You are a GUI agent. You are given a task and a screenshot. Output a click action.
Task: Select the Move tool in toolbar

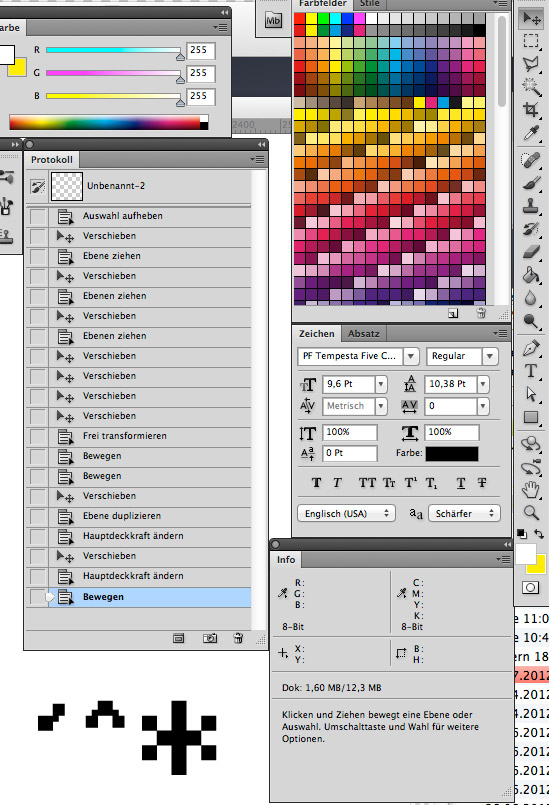[x=531, y=18]
